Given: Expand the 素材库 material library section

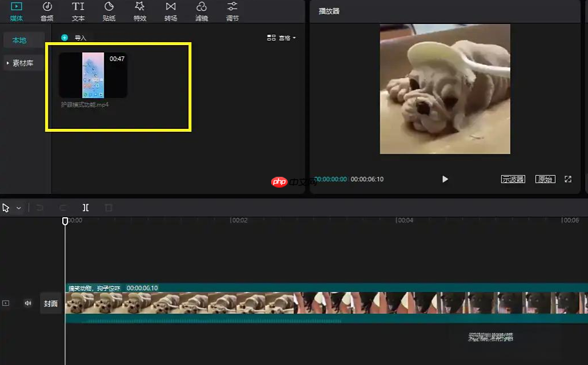Looking at the screenshot, I should pyautogui.click(x=22, y=63).
